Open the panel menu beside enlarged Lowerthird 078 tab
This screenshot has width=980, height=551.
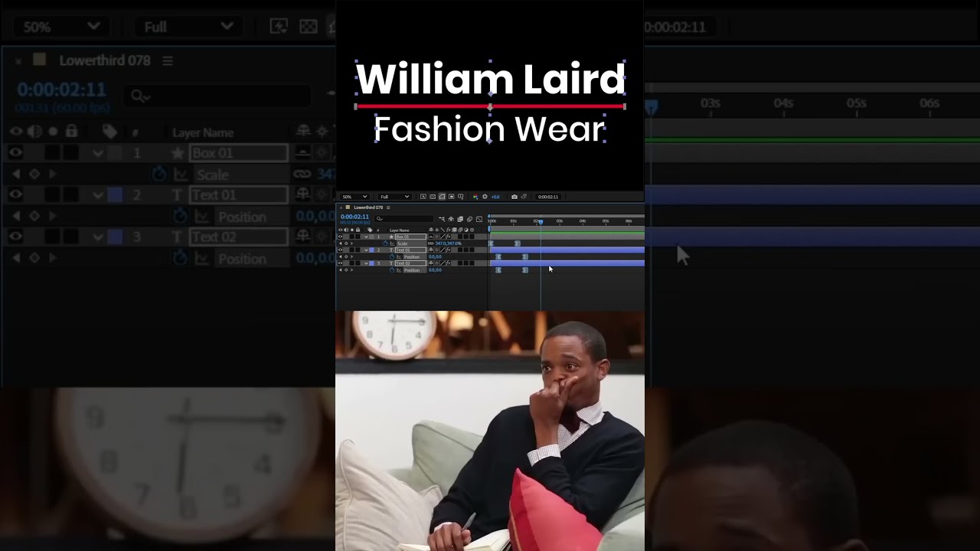click(168, 60)
